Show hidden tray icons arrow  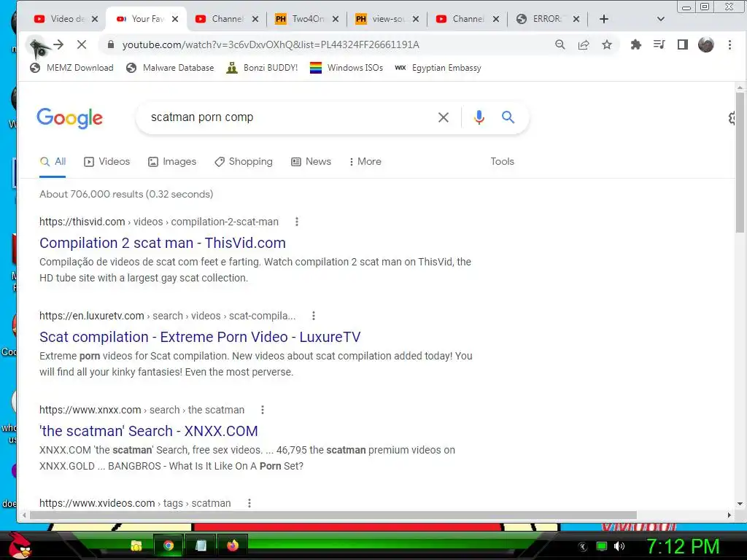click(x=583, y=547)
